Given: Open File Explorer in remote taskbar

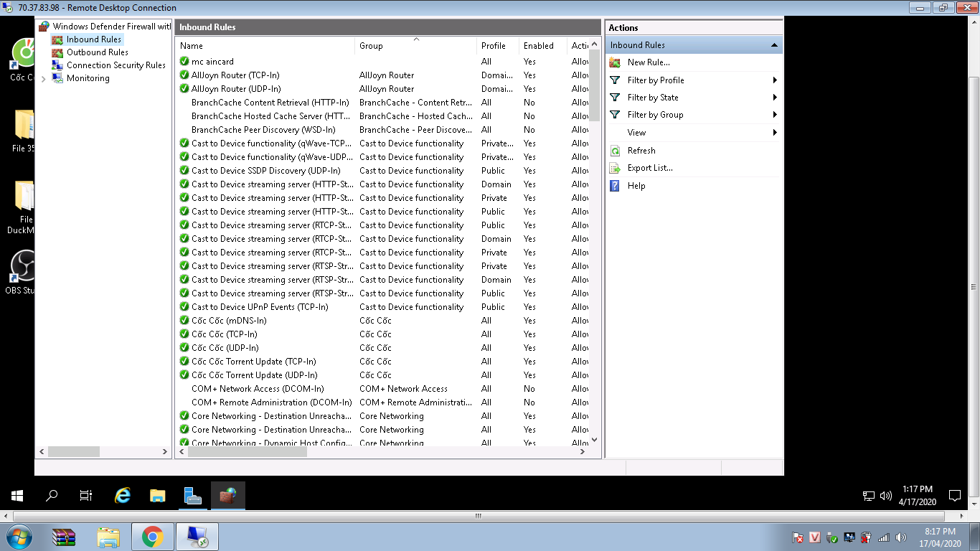Looking at the screenshot, I should 158,495.
